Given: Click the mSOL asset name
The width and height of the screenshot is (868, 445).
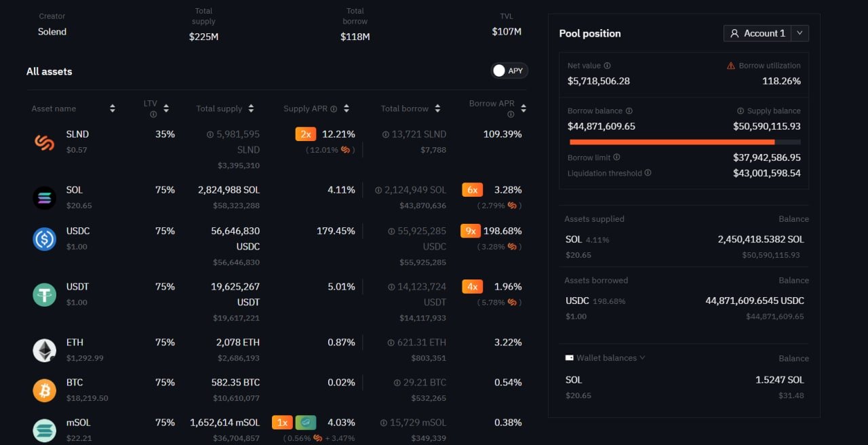Looking at the screenshot, I should pos(79,423).
